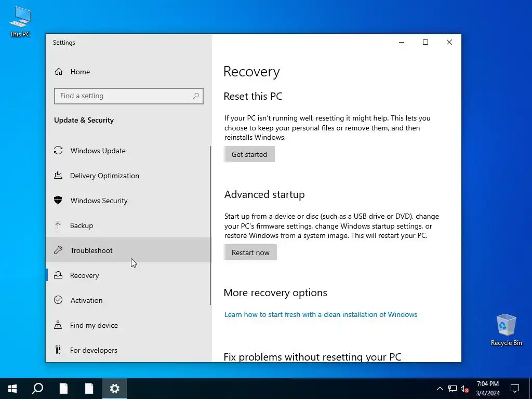Maximize the Settings window
The image size is (532, 399).
(x=425, y=42)
